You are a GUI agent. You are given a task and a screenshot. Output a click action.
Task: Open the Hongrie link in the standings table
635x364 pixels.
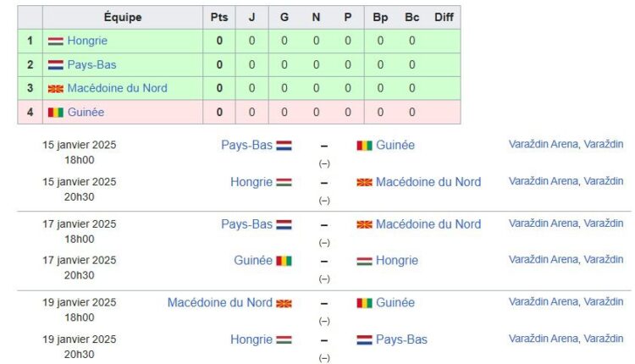pyautogui.click(x=87, y=41)
